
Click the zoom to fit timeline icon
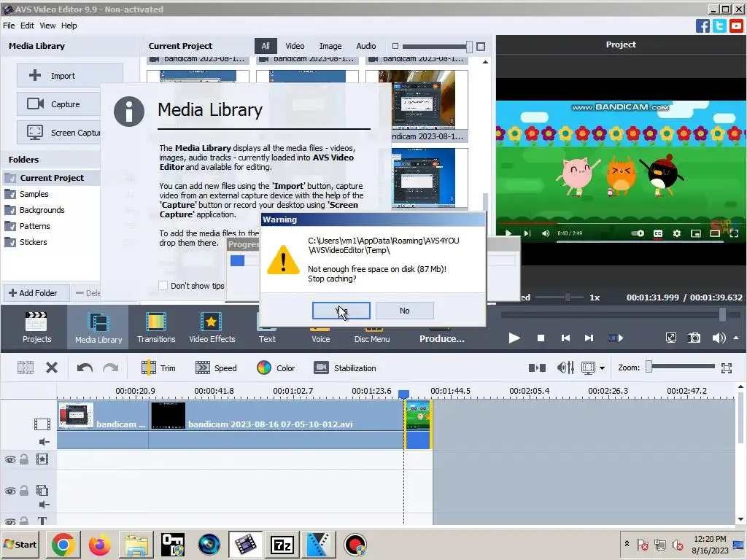(x=727, y=367)
